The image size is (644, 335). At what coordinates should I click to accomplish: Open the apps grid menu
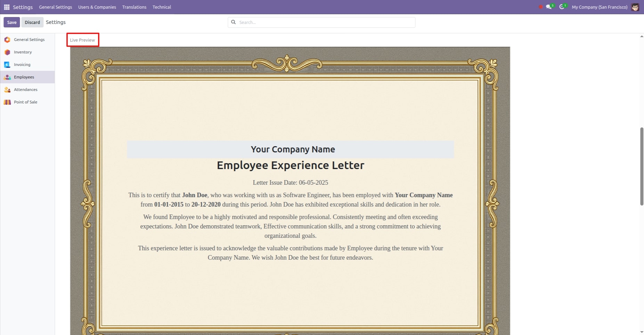point(6,7)
